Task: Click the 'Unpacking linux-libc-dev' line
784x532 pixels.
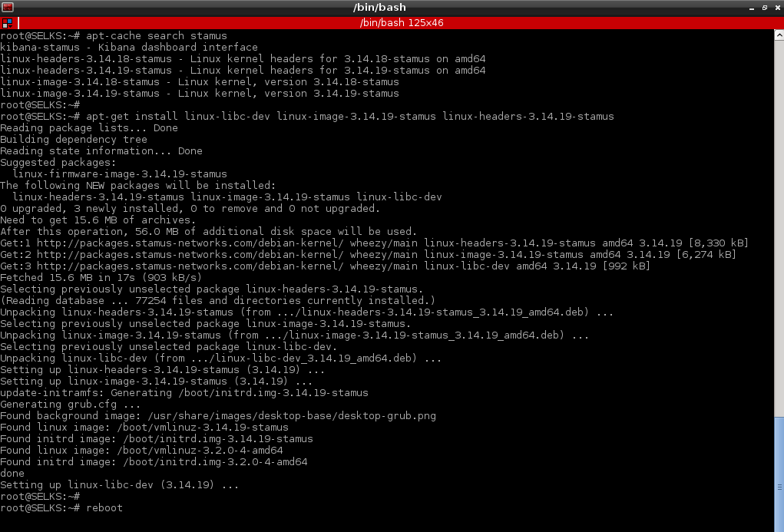Action: tap(220, 358)
